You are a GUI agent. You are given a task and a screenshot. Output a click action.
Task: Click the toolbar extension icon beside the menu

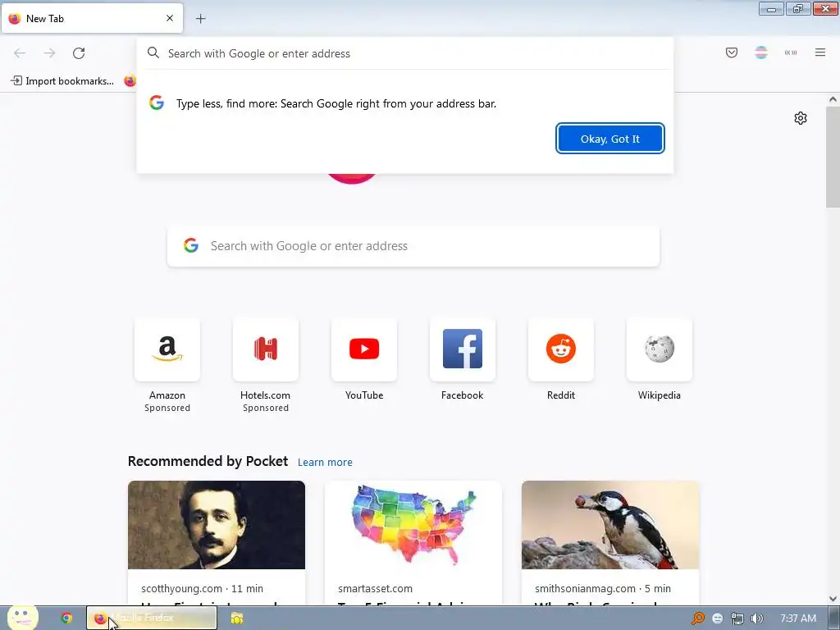[x=790, y=52]
